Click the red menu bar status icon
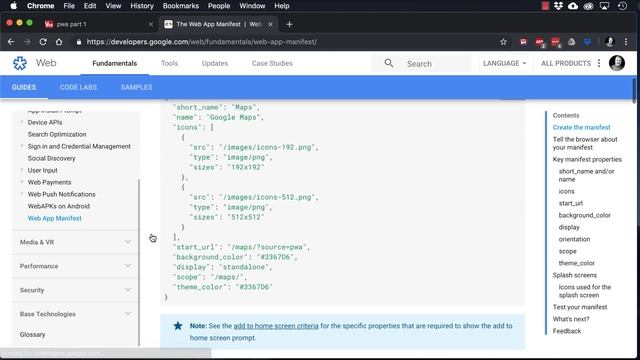The image size is (640, 360). (545, 6)
